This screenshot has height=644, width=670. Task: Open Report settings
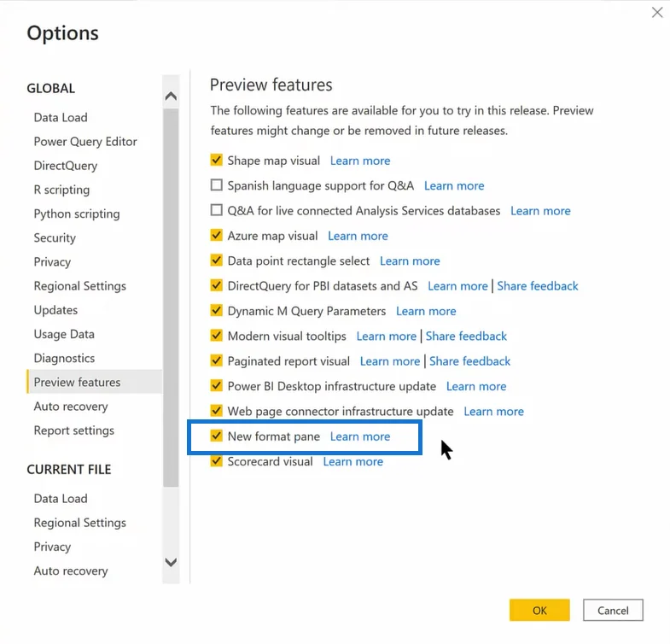(x=74, y=430)
